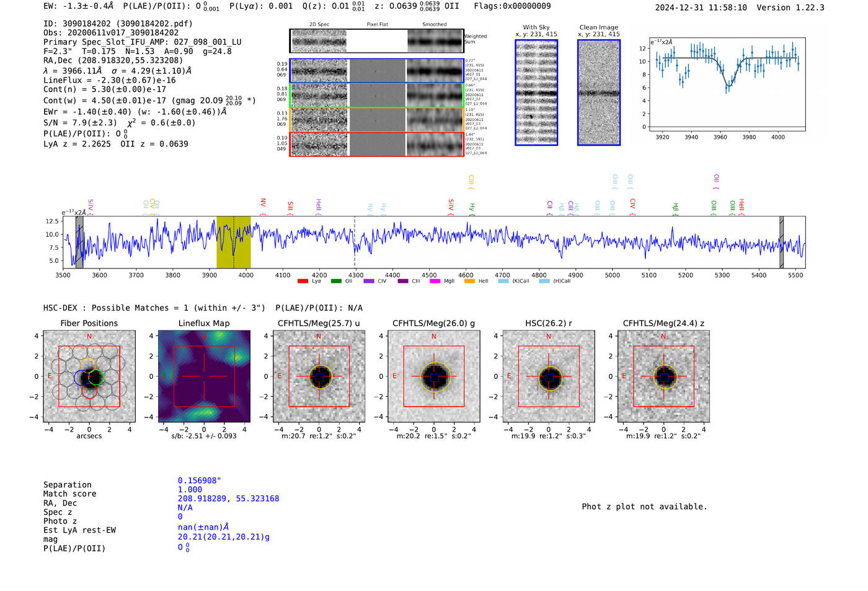The height and width of the screenshot is (591, 868).
Task: Open the Lineflux Map panel
Action: tap(204, 376)
